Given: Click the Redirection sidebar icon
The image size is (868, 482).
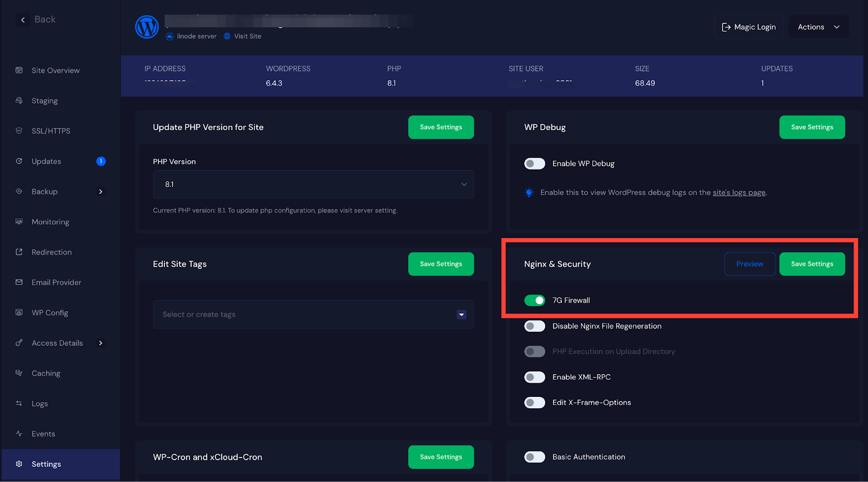Looking at the screenshot, I should pos(19,252).
